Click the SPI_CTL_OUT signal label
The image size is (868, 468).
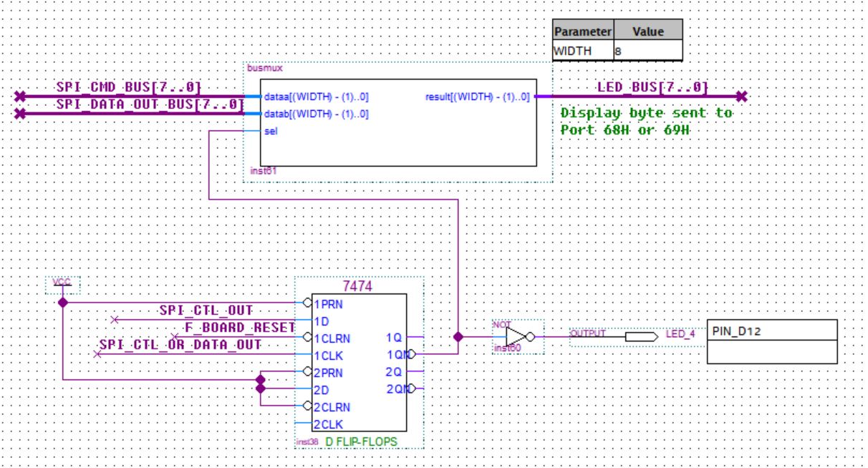tap(206, 311)
